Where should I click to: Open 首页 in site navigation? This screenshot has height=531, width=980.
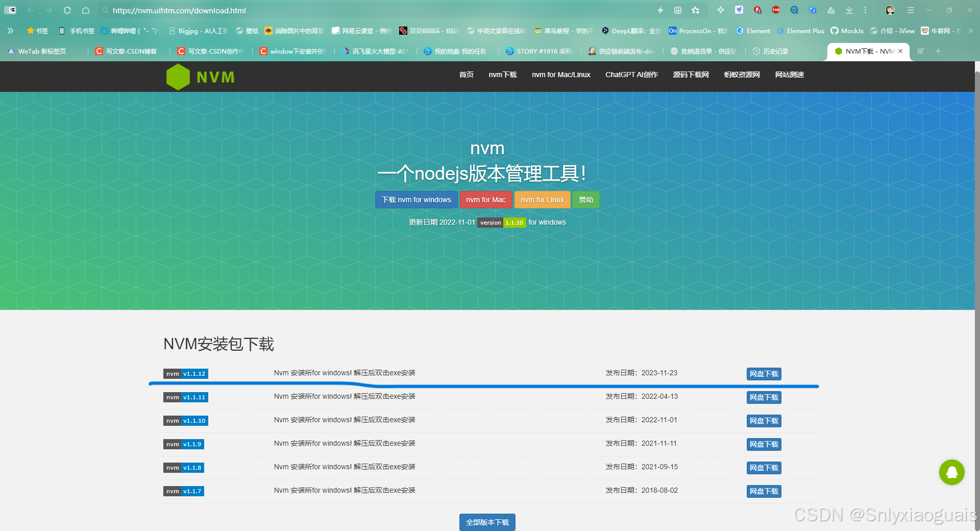tap(466, 75)
